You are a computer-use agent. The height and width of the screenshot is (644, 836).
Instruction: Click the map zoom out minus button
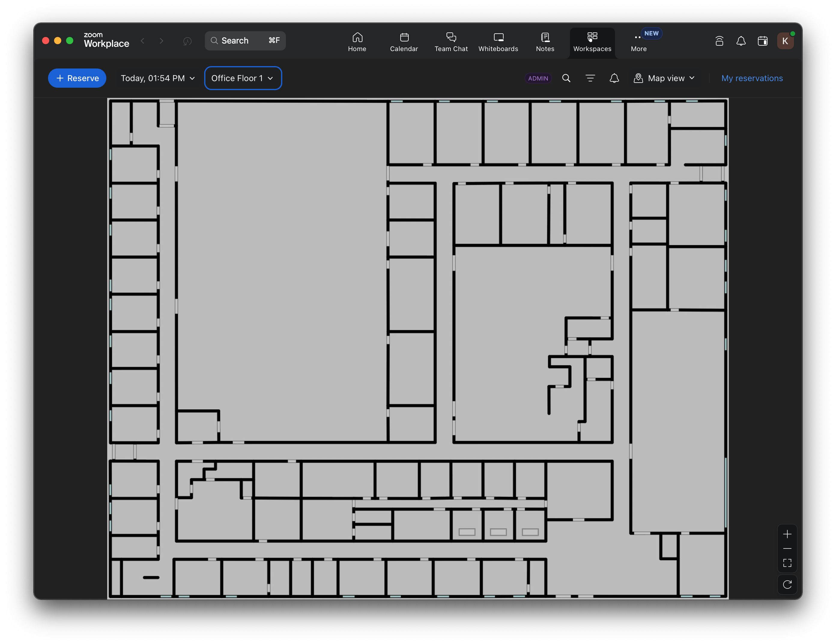(787, 548)
